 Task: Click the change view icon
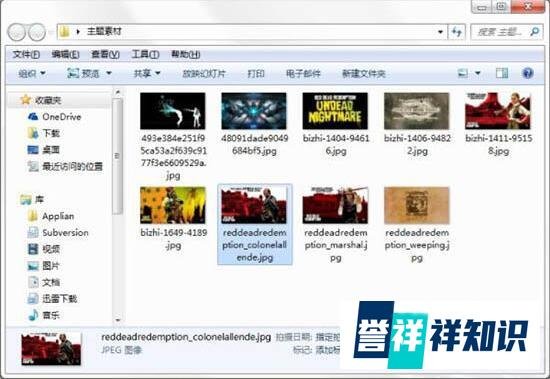(x=463, y=73)
